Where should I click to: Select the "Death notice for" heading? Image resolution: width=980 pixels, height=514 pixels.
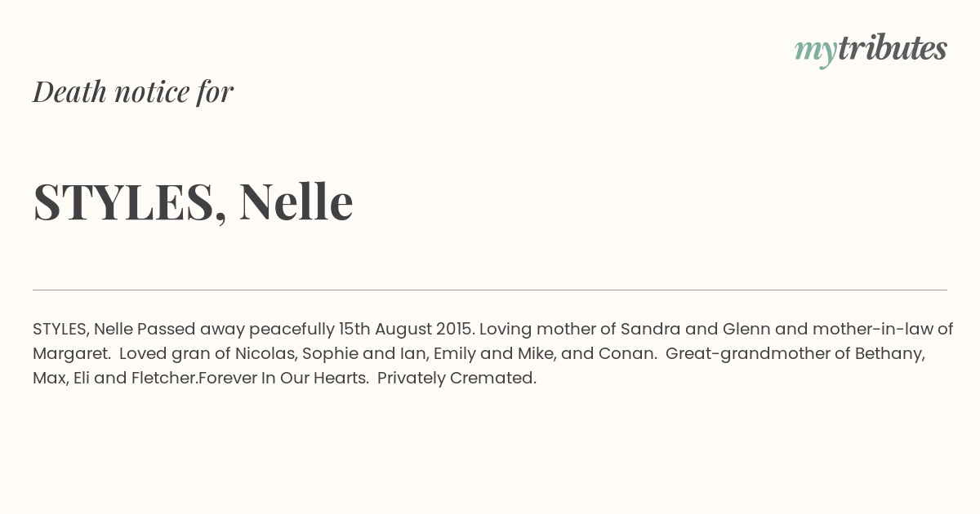[133, 91]
